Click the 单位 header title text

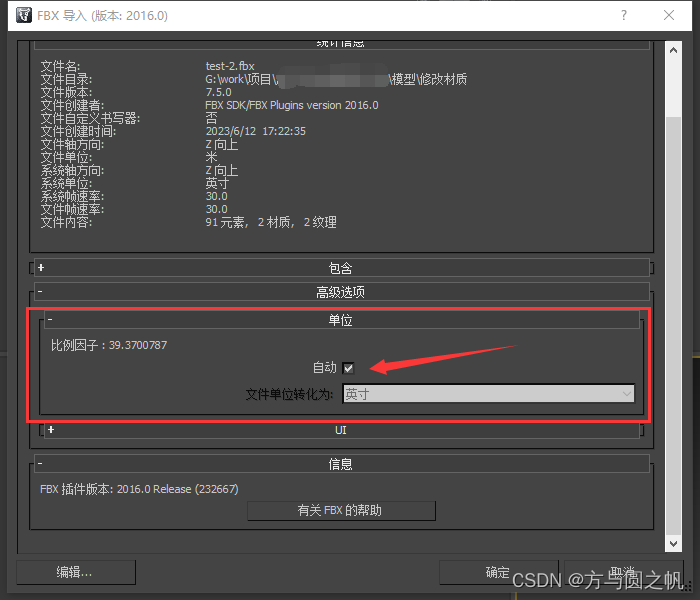(x=340, y=320)
